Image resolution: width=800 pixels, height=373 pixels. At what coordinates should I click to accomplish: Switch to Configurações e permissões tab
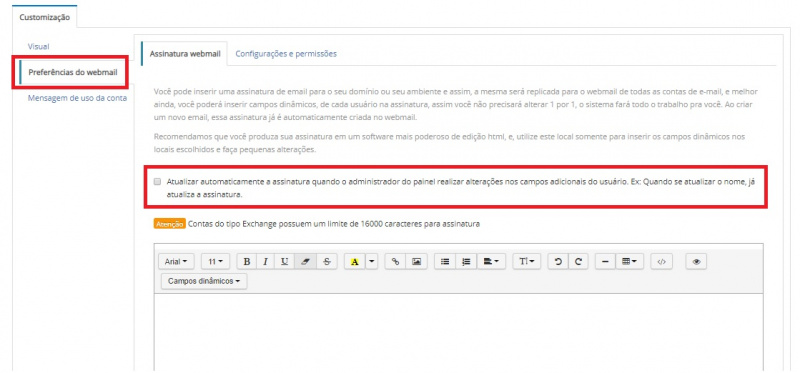click(286, 54)
